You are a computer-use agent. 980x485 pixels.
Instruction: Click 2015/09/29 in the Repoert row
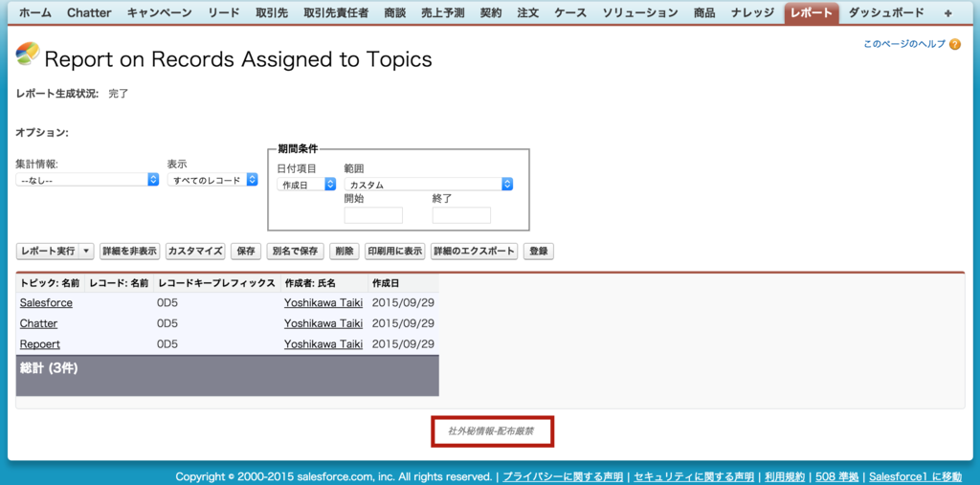(403, 343)
